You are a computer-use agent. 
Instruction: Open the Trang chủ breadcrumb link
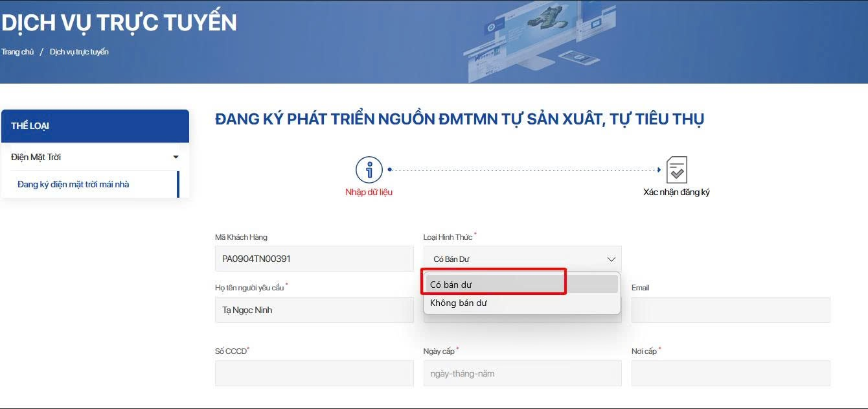(17, 51)
